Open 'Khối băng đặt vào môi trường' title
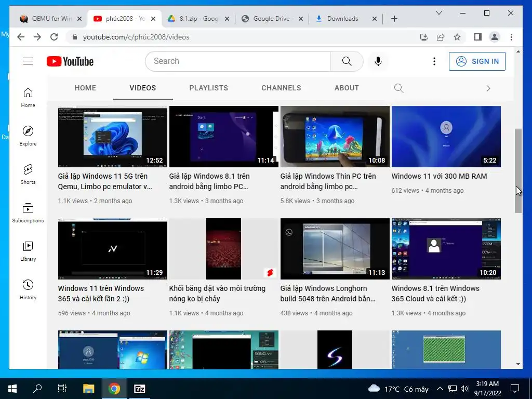The height and width of the screenshot is (399, 532). 217,294
